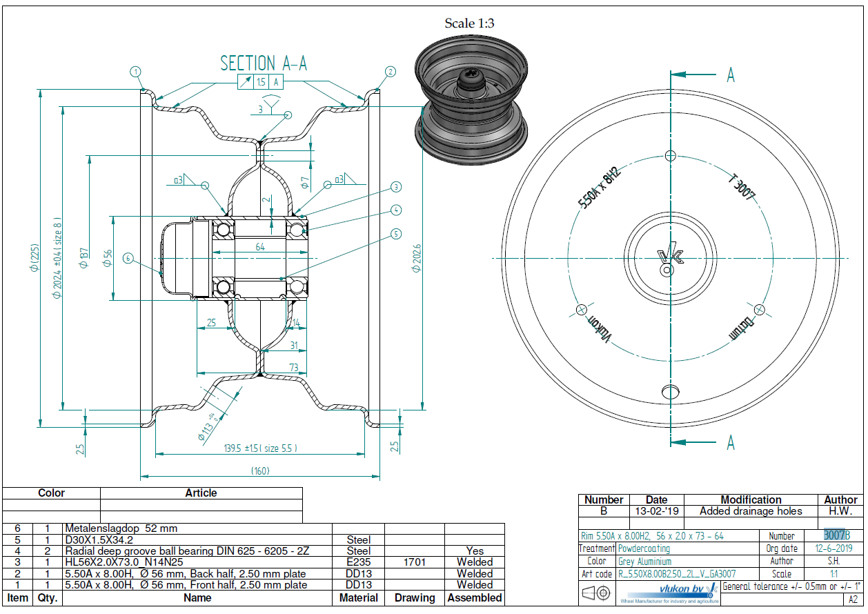868x614 pixels.
Task: Click the Grey Aluminium color field
Action: (645, 562)
